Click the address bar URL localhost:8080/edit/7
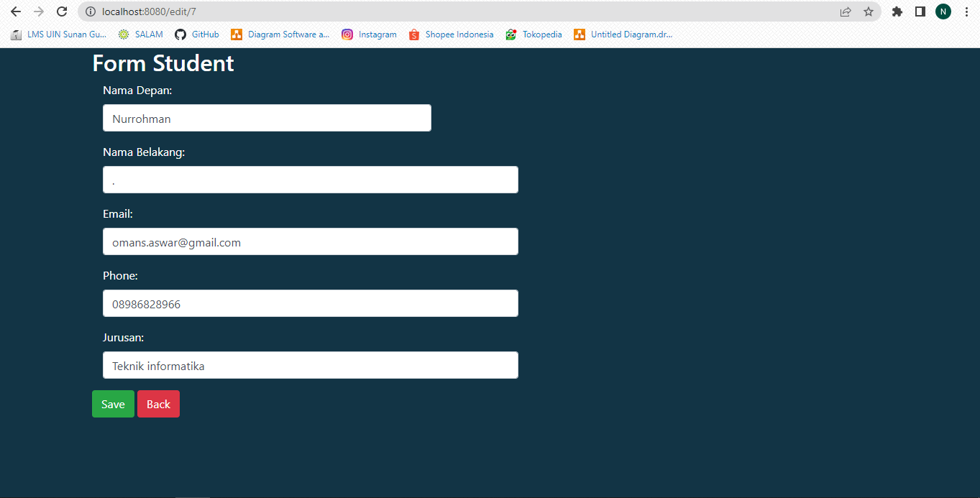 click(x=149, y=11)
